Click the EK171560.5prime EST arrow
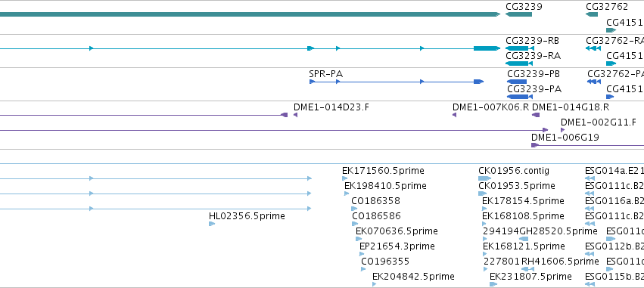Screen dimensions: 644x288 [x=345, y=178]
